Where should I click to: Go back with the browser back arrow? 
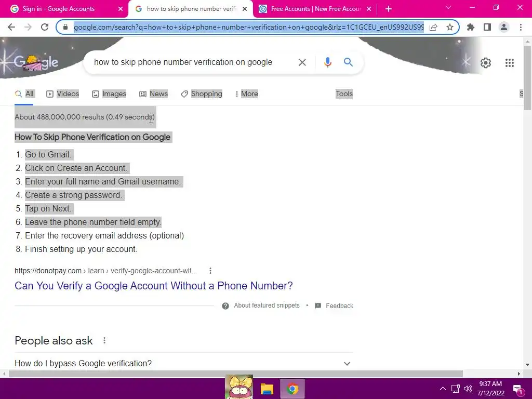[11, 27]
